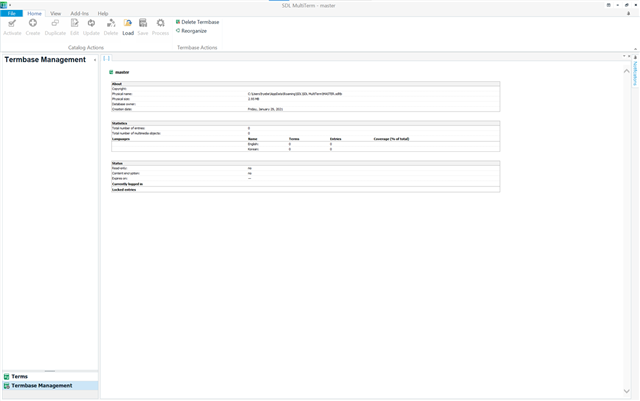640x401 pixels.
Task: Open the document window list dropdown
Action: pos(624,56)
